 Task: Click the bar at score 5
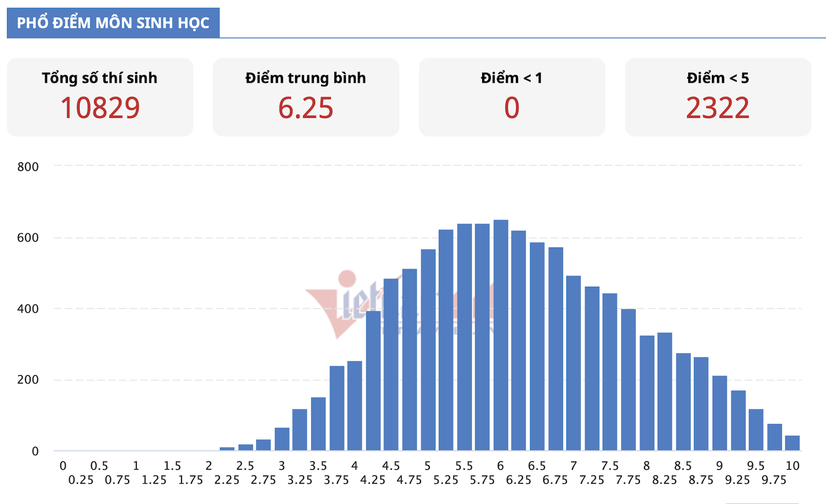point(428,350)
